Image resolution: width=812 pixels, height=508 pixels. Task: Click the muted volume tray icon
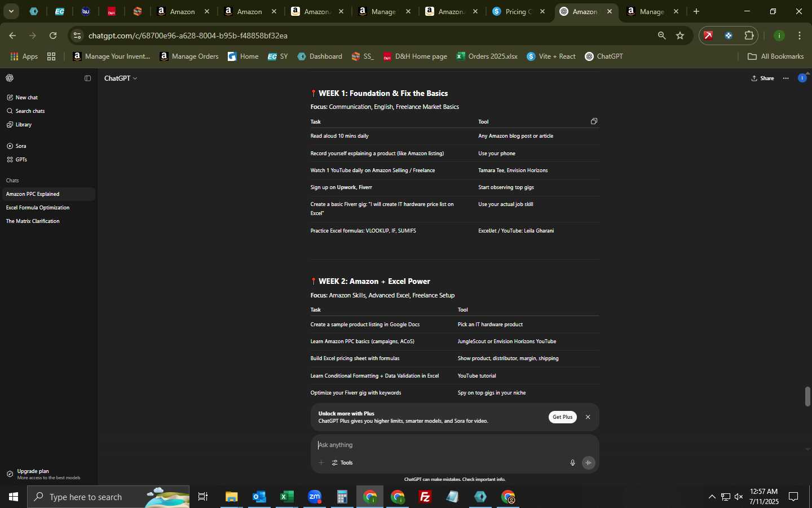[739, 497]
